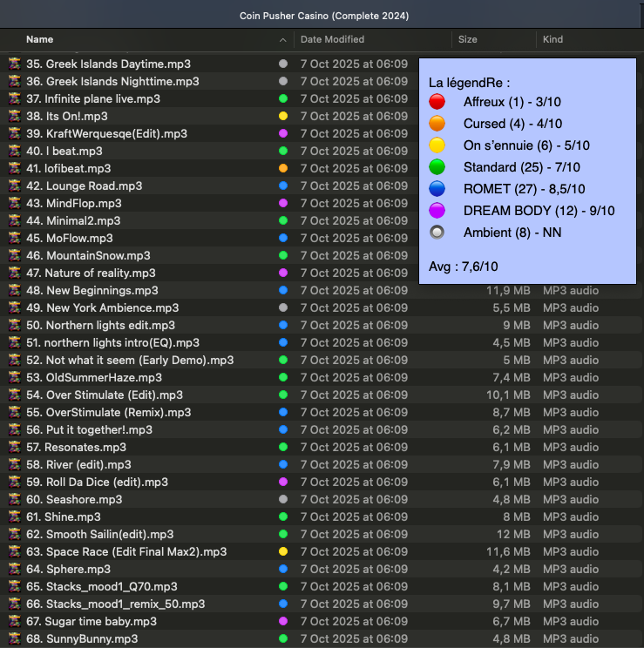Click the purple tag dot on 59. Roll Da Dice (edit).mp3

tap(283, 482)
